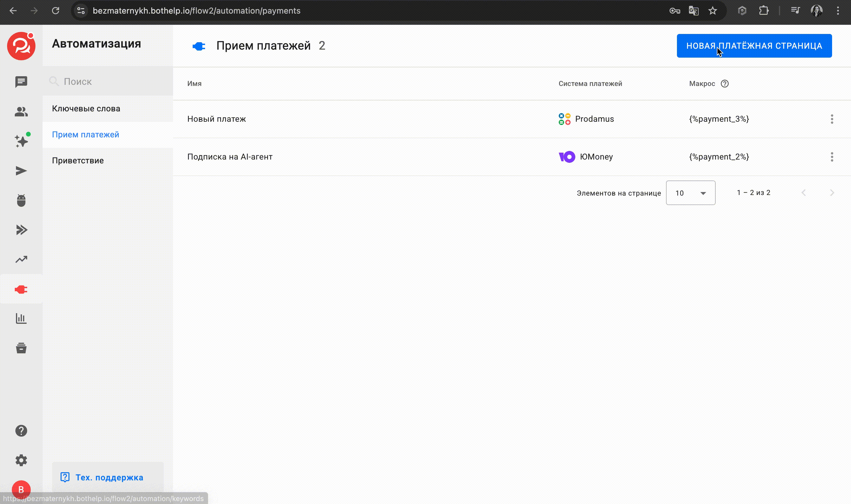Image resolution: width=851 pixels, height=504 pixels.
Task: Open the growth trend-arrow icon
Action: 21,259
